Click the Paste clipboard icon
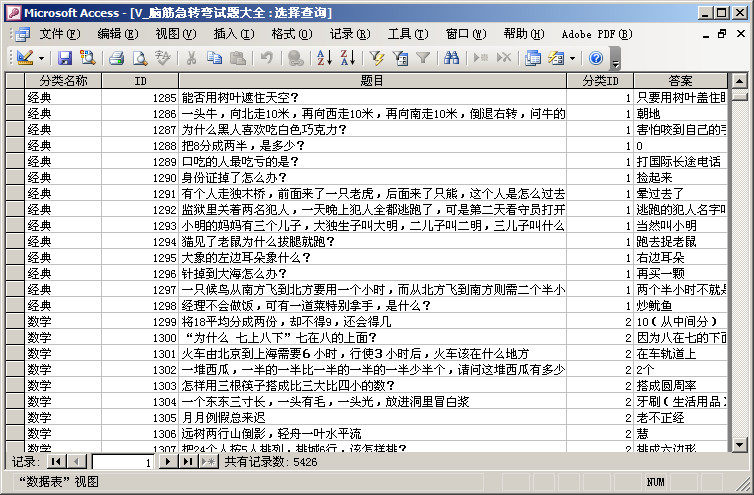This screenshot has height=495, width=754. point(238,58)
